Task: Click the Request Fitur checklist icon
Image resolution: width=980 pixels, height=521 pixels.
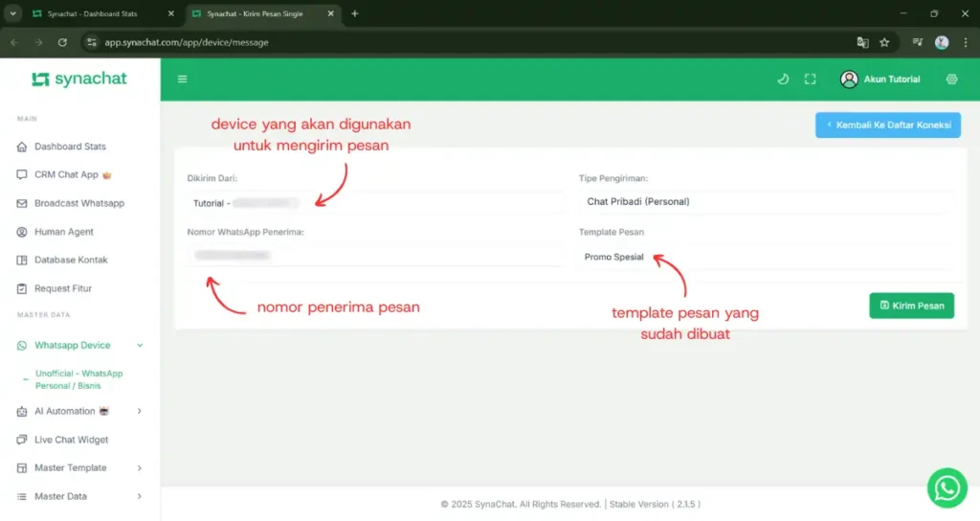Action: [22, 288]
